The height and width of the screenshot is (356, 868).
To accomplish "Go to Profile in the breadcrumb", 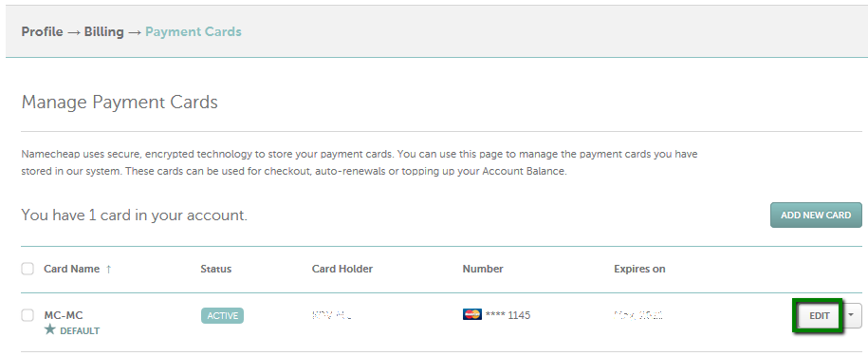I will (x=42, y=32).
